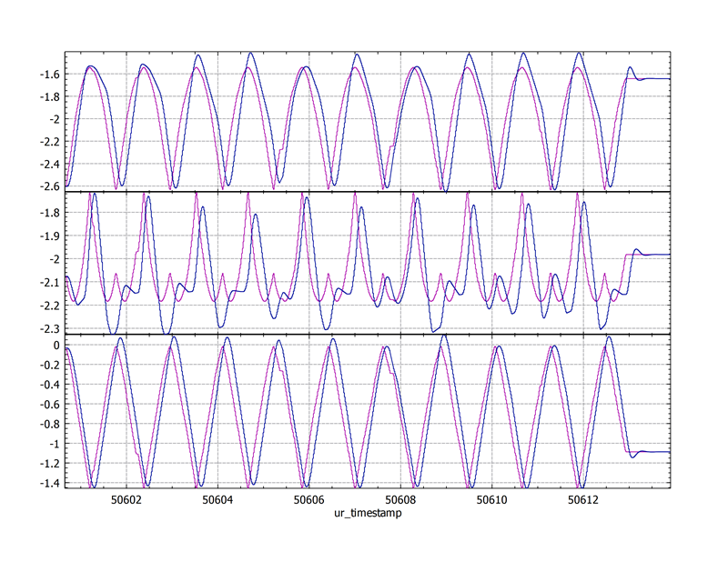728x562 pixels.
Task: Click the 0 tick label, bottom plot
Action: pos(56,346)
